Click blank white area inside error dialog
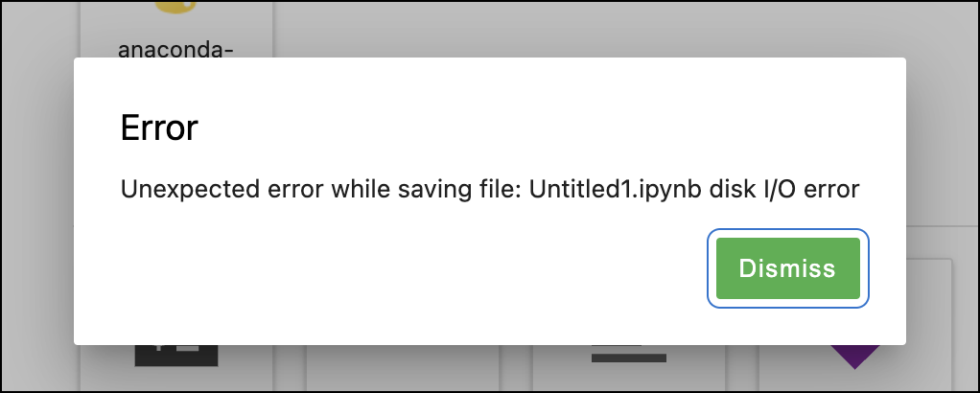Screen dimensions: 980x393 tap(400, 275)
